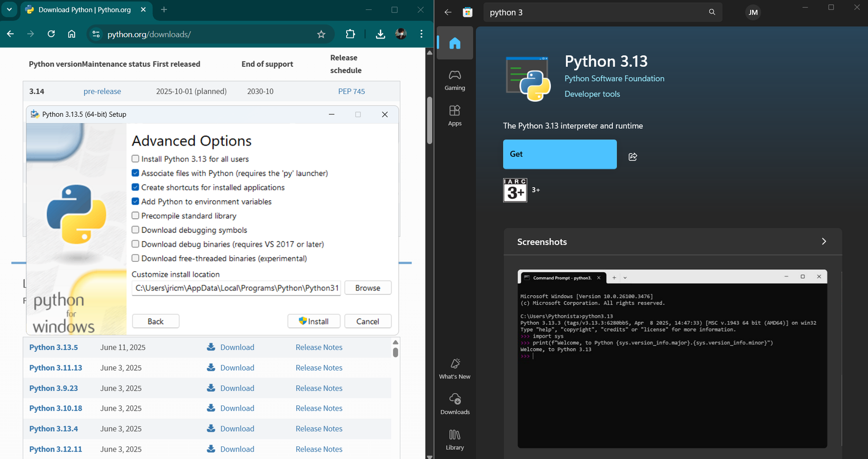The image size is (868, 459).
Task: Switch to the Store Home tab
Action: point(455,43)
